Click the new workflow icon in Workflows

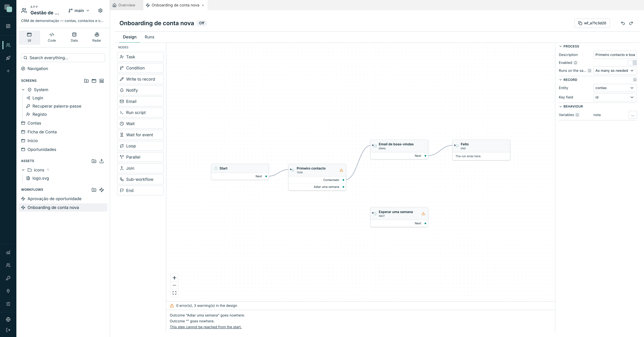(101, 190)
